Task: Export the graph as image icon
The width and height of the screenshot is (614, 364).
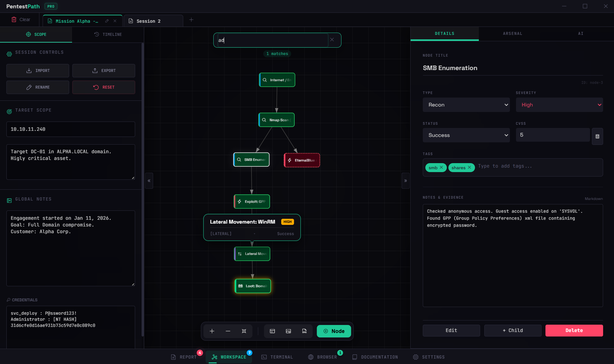Action: 288,331
